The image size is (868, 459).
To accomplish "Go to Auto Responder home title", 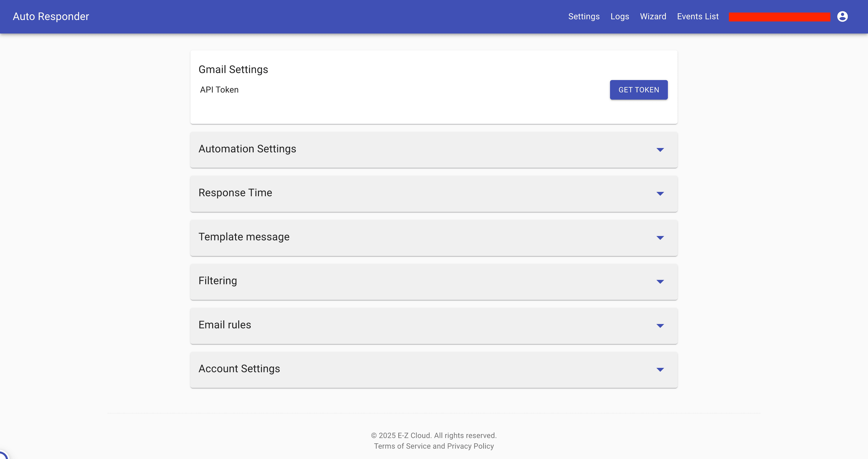I will 51,16.
